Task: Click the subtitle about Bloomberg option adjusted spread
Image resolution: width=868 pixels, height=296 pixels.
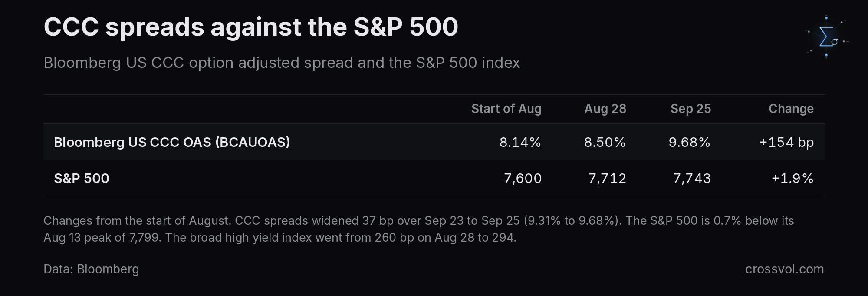Action: 282,63
